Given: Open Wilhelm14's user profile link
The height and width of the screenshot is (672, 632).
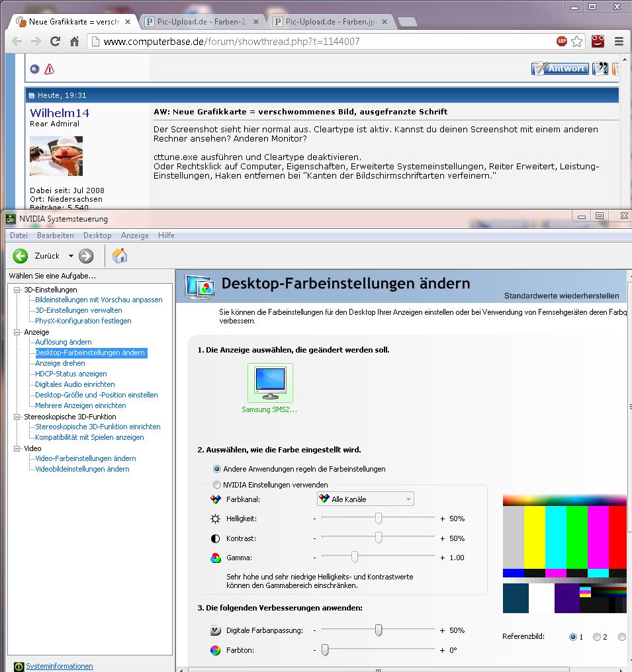Looking at the screenshot, I should click(x=60, y=112).
